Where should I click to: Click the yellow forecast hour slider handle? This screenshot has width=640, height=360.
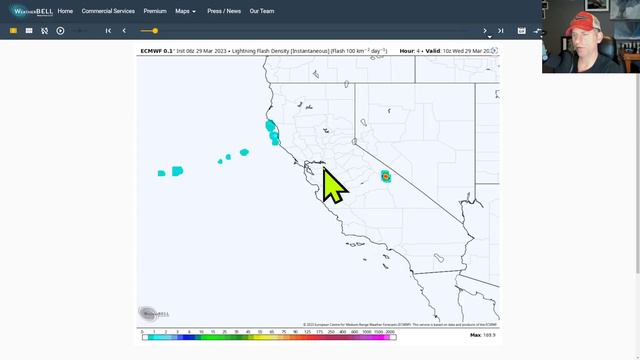pyautogui.click(x=155, y=31)
